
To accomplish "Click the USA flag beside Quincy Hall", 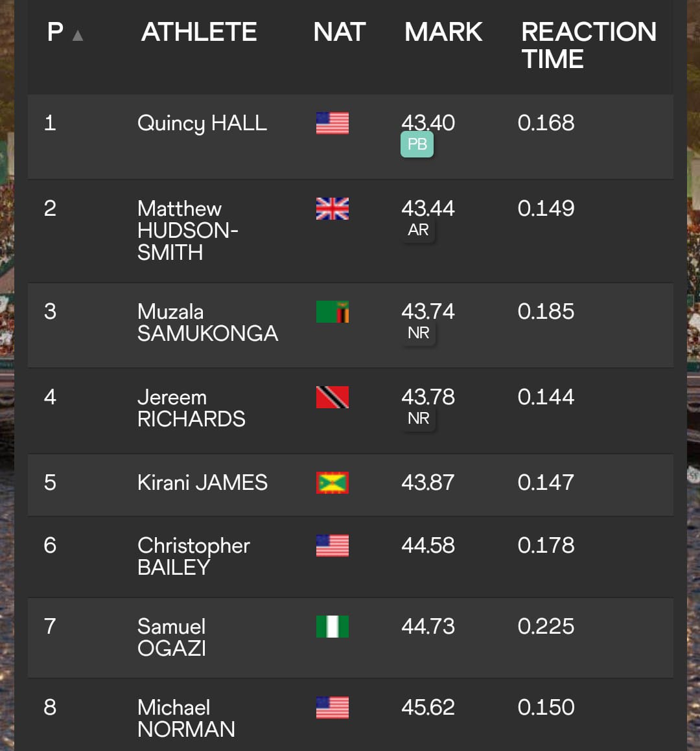I will click(332, 123).
